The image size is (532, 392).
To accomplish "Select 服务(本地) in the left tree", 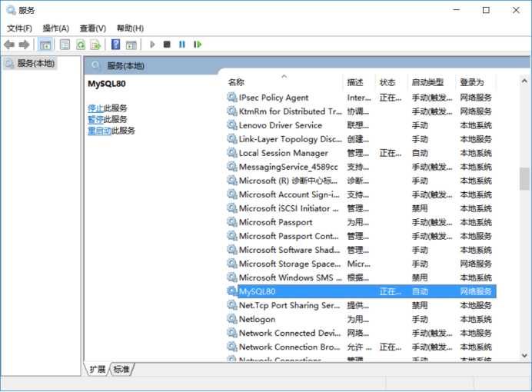I will (30, 63).
